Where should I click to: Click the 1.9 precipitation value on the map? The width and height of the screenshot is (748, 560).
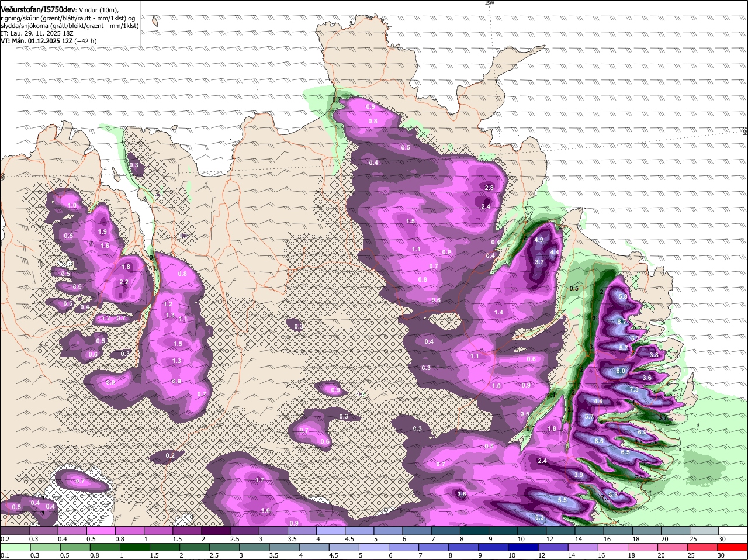coord(103,231)
